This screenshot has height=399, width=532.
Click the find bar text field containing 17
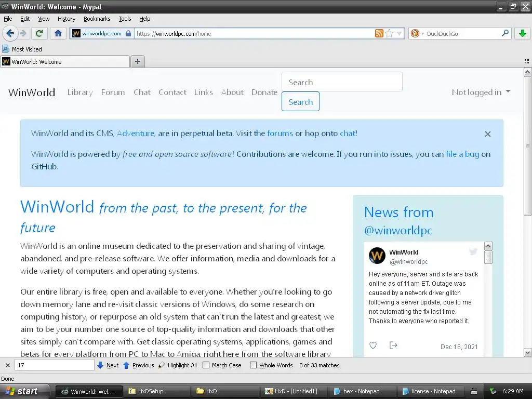click(54, 365)
